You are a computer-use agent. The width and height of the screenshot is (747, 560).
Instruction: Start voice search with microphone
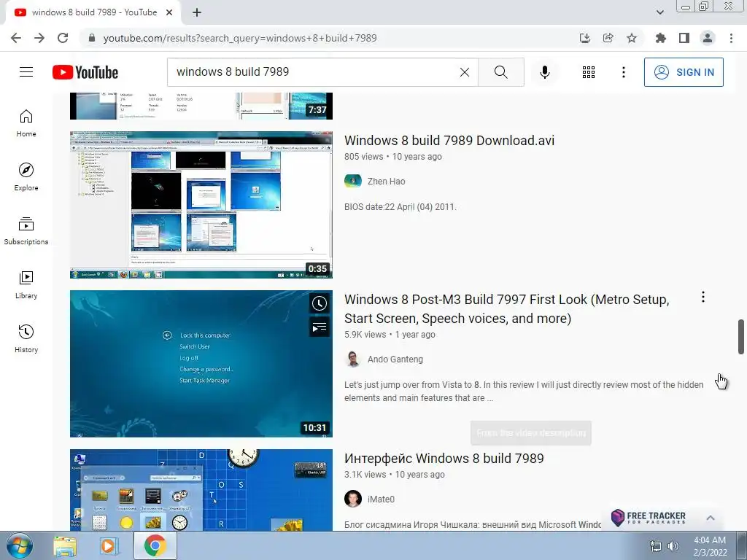point(544,72)
